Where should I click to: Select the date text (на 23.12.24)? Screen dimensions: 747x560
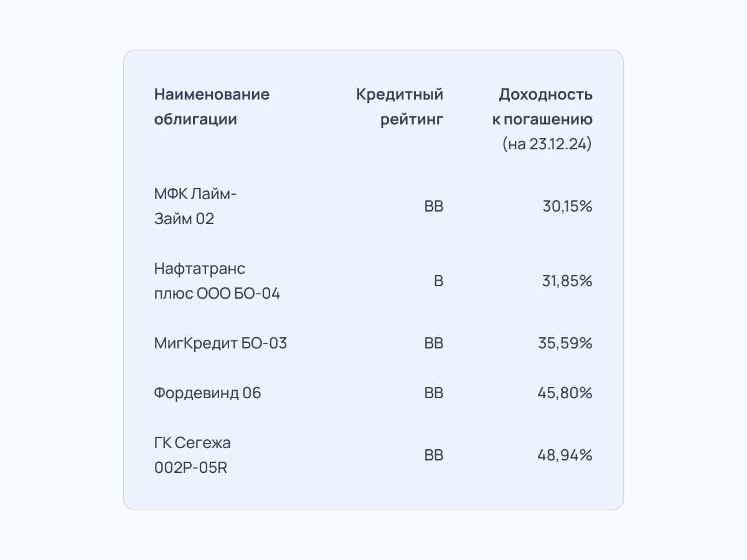click(x=547, y=144)
